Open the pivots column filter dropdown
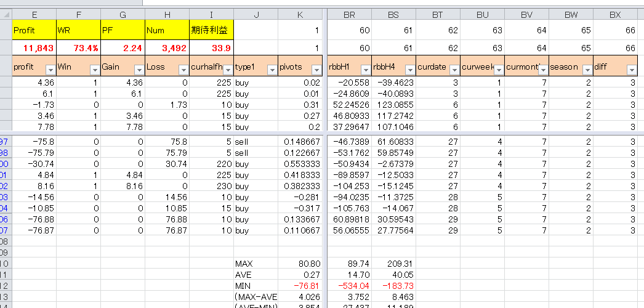 click(316, 70)
